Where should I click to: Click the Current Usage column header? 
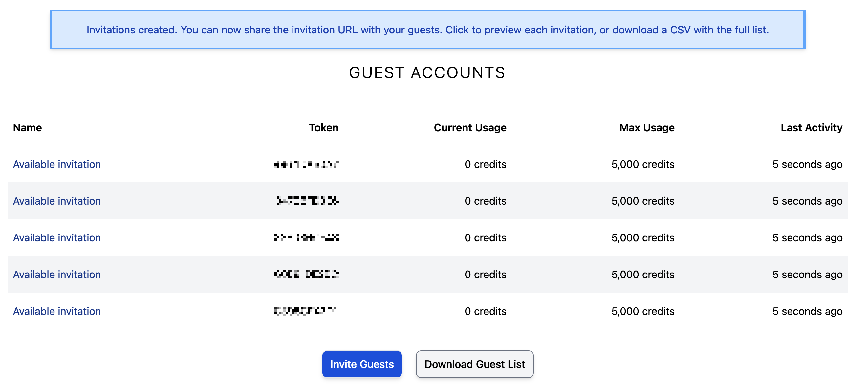470,128
